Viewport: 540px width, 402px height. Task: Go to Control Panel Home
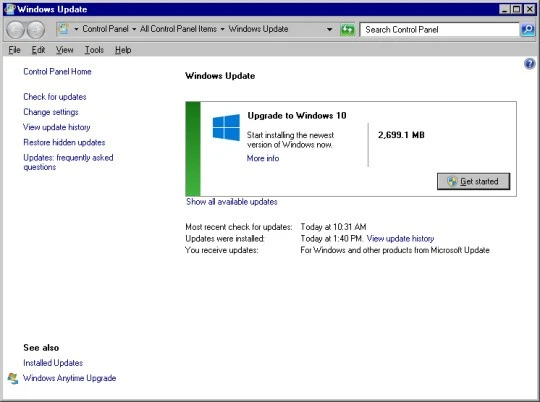click(58, 72)
